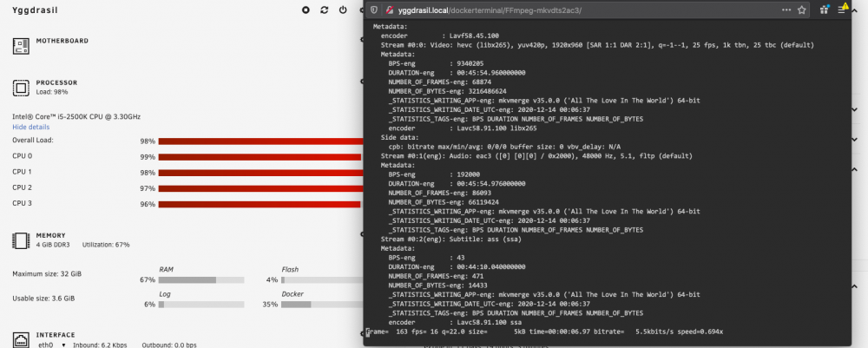Open the What's New gift icon
The height and width of the screenshot is (348, 868).
point(825,10)
